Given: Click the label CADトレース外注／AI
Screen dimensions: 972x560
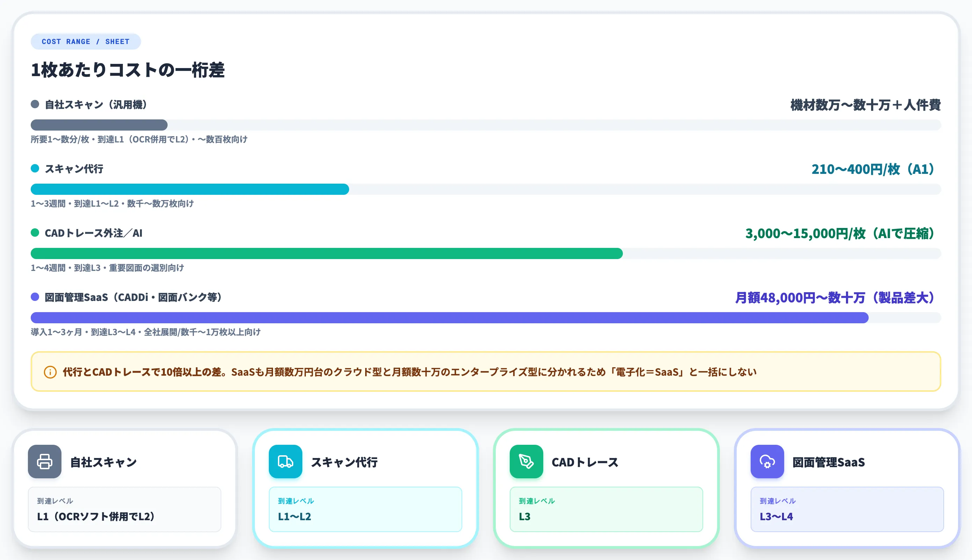Looking at the screenshot, I should tap(94, 233).
